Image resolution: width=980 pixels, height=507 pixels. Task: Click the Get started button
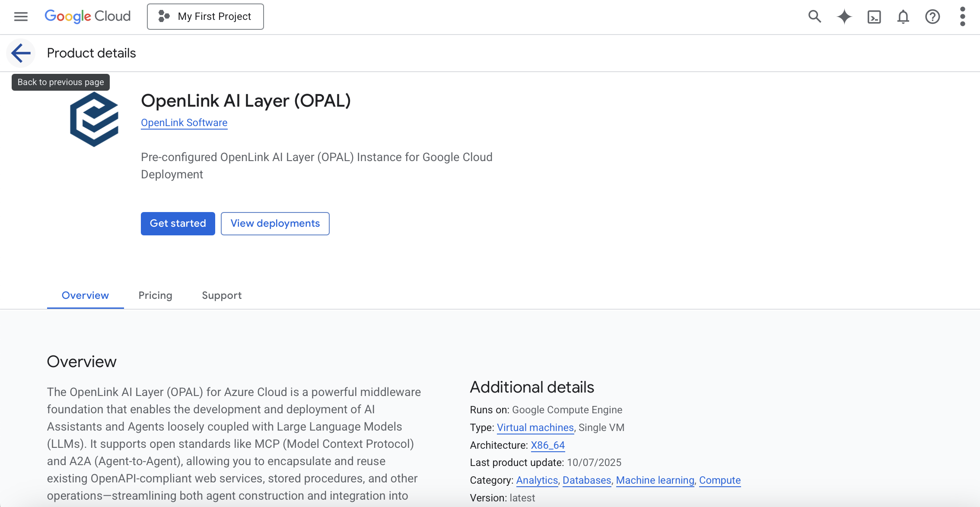point(178,224)
